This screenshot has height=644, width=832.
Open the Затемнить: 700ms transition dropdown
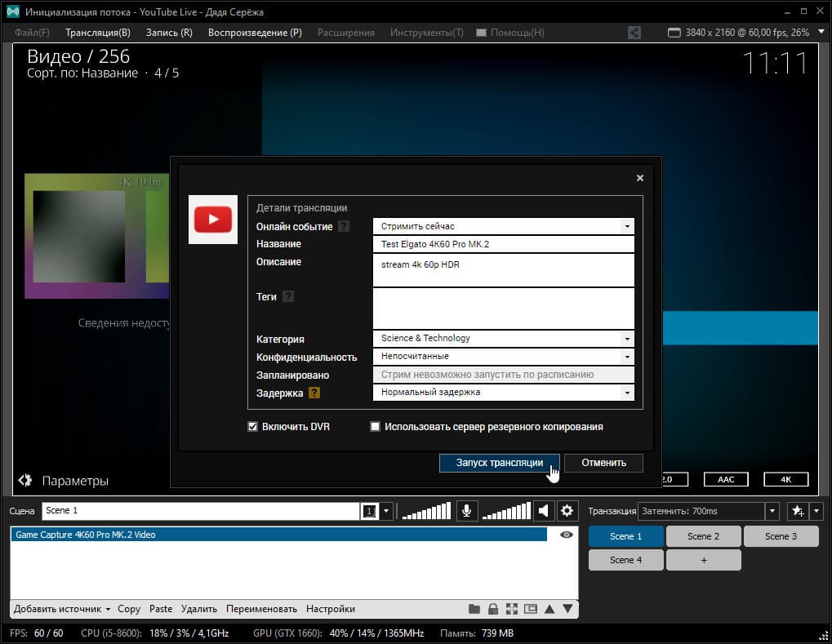coord(772,511)
